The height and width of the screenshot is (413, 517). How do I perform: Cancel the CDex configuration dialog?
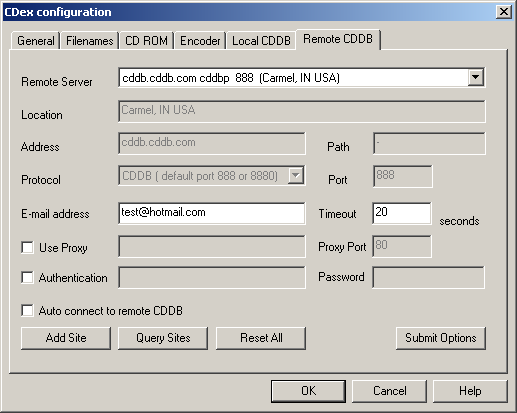coord(389,391)
